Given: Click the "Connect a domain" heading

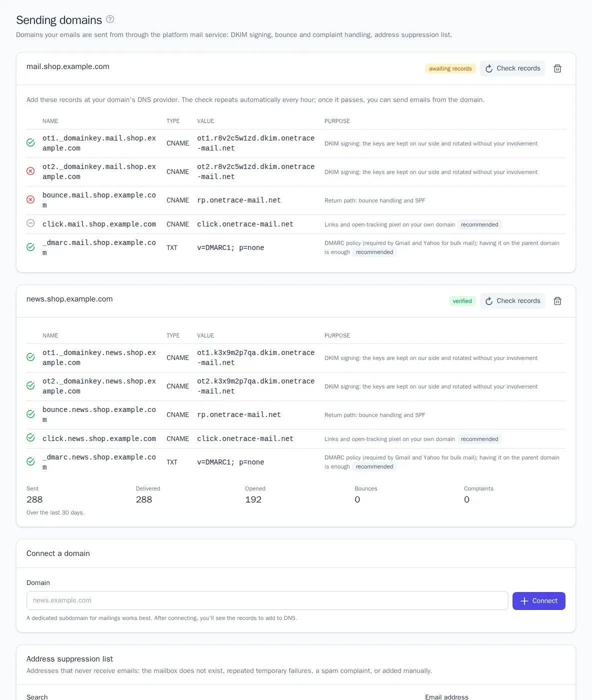Looking at the screenshot, I should point(58,553).
